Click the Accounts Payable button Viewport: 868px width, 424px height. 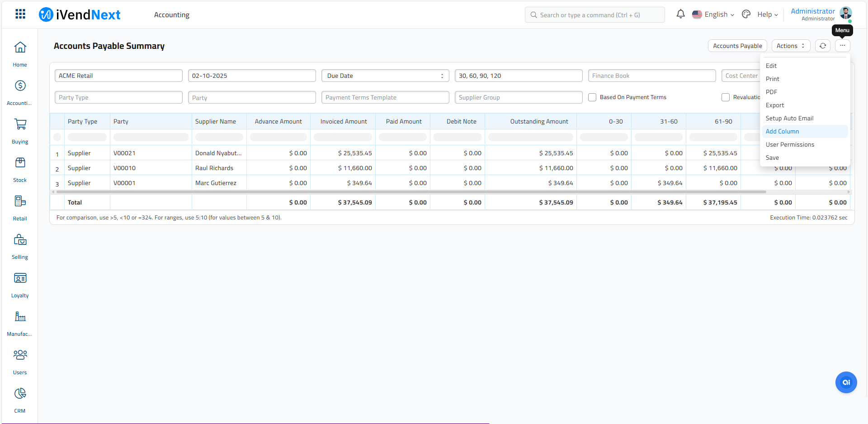737,46
